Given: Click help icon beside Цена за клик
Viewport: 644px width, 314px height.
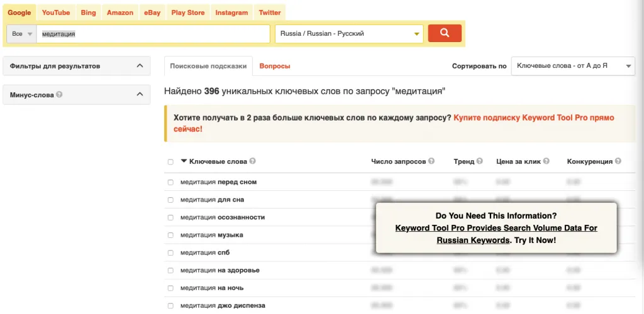Looking at the screenshot, I should [547, 161].
